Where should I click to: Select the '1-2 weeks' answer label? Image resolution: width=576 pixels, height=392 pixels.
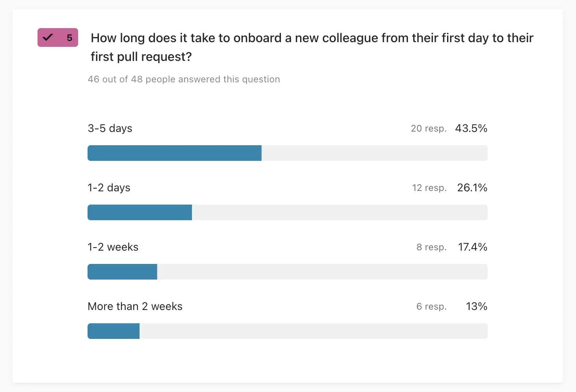(x=113, y=247)
